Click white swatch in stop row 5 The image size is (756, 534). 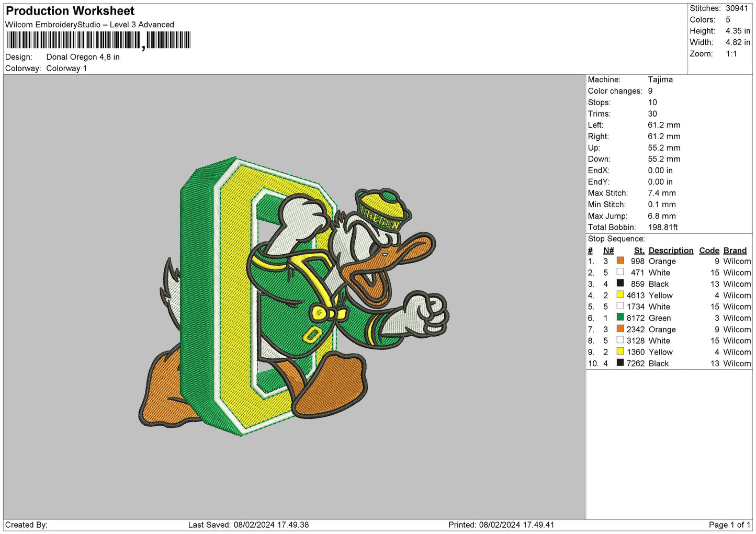620,306
